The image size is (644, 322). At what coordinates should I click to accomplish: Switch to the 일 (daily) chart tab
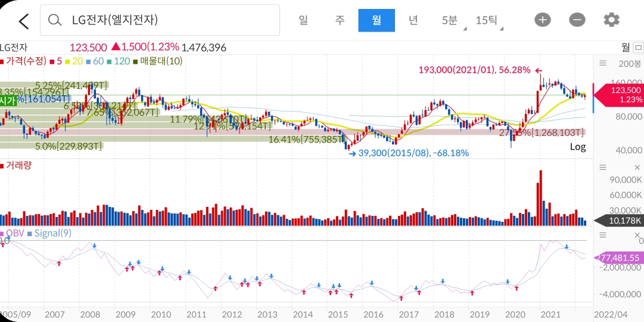[303, 20]
